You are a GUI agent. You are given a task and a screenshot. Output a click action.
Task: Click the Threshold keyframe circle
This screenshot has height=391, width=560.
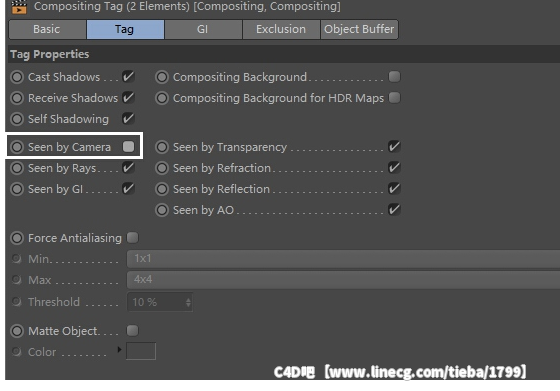16,302
